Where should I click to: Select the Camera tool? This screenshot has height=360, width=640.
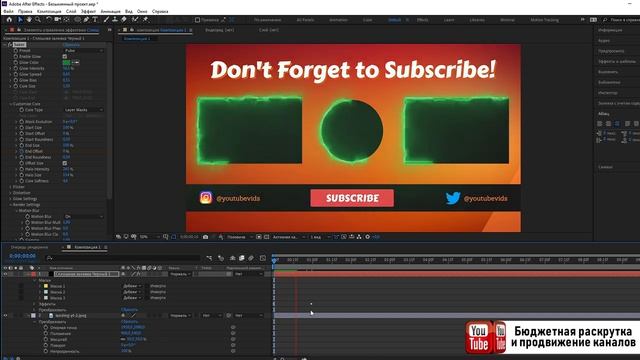58,20
